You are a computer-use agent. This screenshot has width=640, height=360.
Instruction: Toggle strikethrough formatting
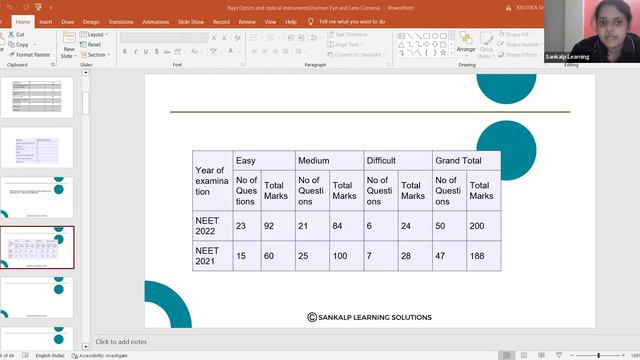click(167, 51)
